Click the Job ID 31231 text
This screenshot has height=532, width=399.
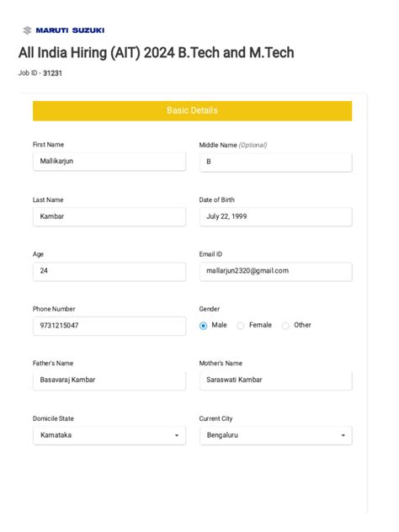point(40,73)
